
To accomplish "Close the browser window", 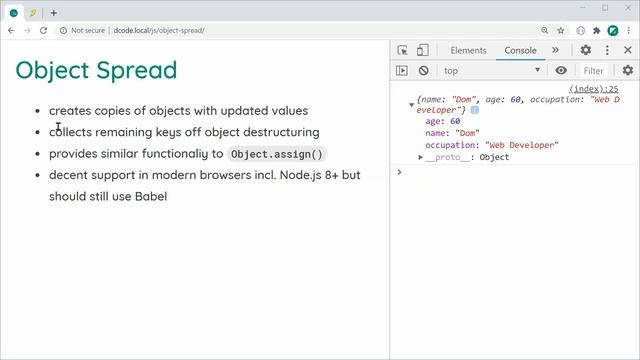I will tap(628, 7).
